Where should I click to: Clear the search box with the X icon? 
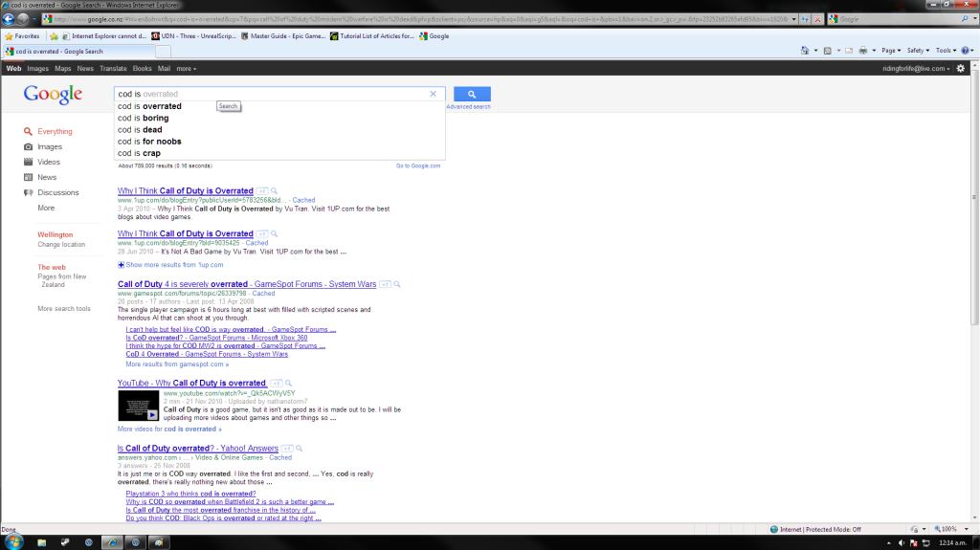433,94
